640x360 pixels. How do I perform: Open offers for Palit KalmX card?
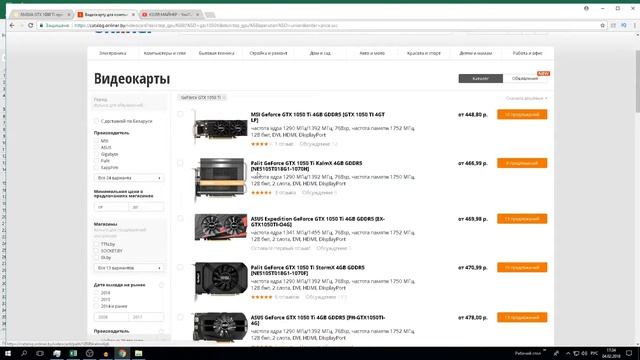[x=522, y=163]
